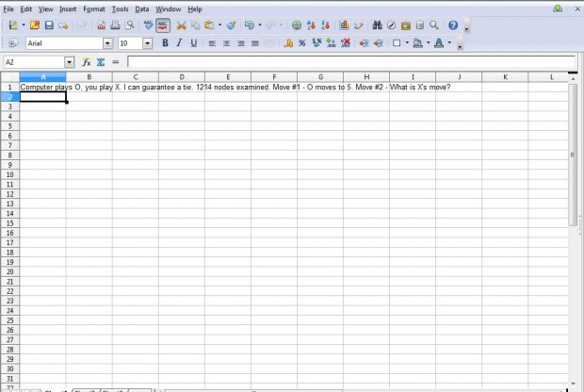This screenshot has height=392, width=584.
Task: Apply Standard number format icon
Action: click(316, 43)
